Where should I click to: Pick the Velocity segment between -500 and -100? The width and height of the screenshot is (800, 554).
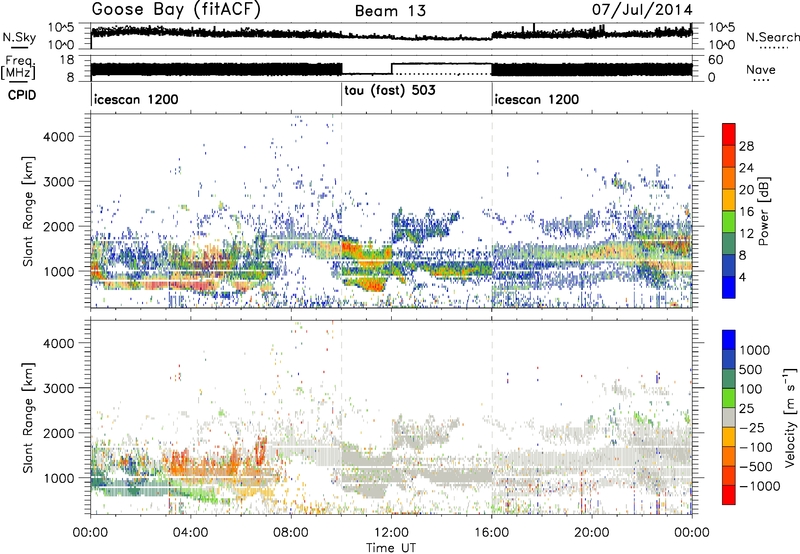coord(729,456)
